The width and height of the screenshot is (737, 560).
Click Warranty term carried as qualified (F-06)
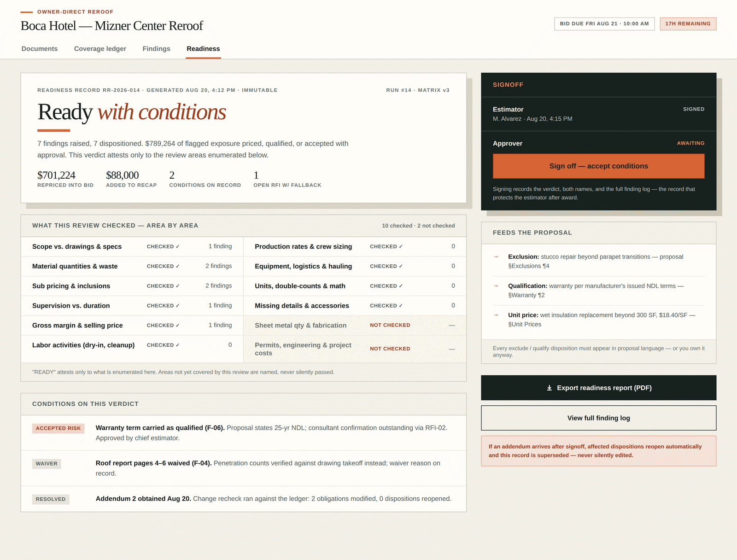[160, 428]
